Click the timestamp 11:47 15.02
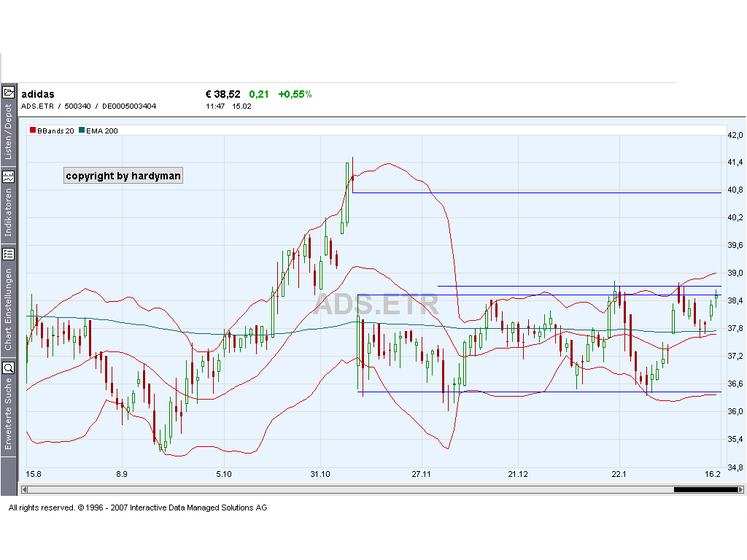Image resolution: width=747 pixels, height=560 pixels. pos(228,106)
